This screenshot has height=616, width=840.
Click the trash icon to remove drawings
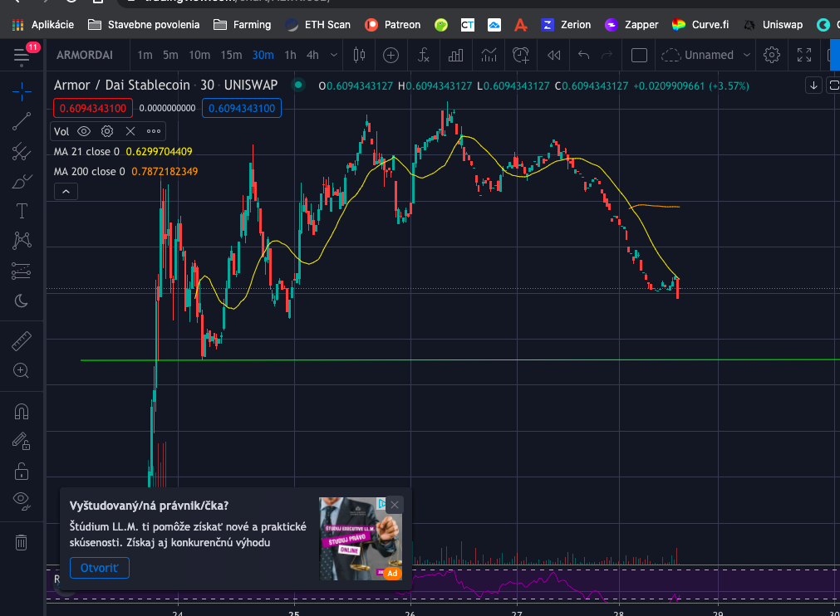pos(22,542)
